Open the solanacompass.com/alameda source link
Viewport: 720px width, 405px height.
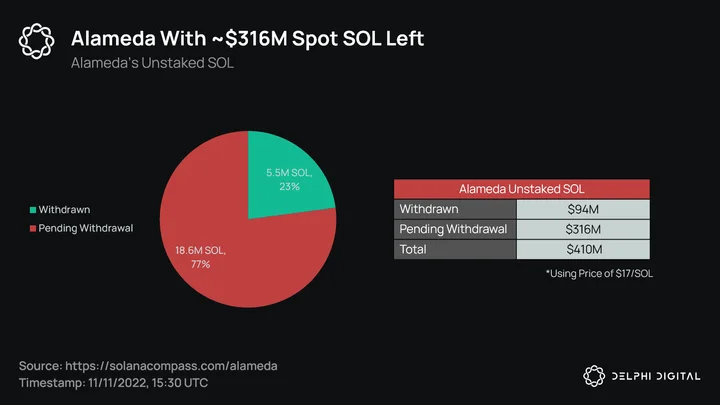(171, 366)
